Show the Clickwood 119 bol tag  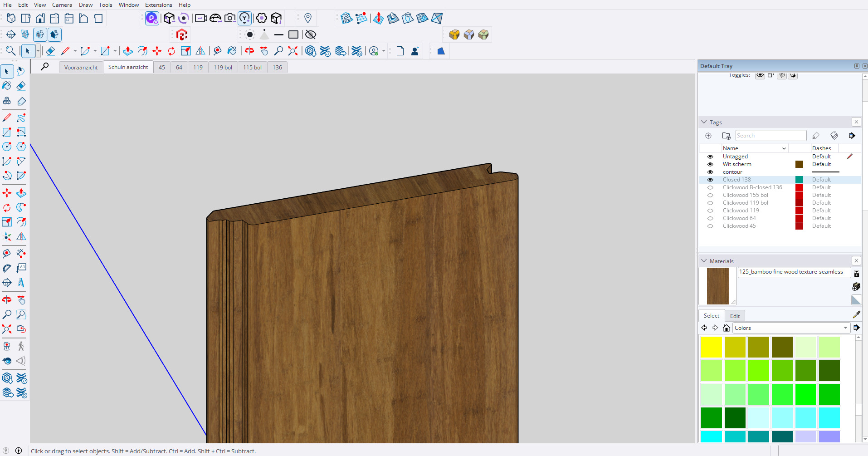[x=710, y=203]
